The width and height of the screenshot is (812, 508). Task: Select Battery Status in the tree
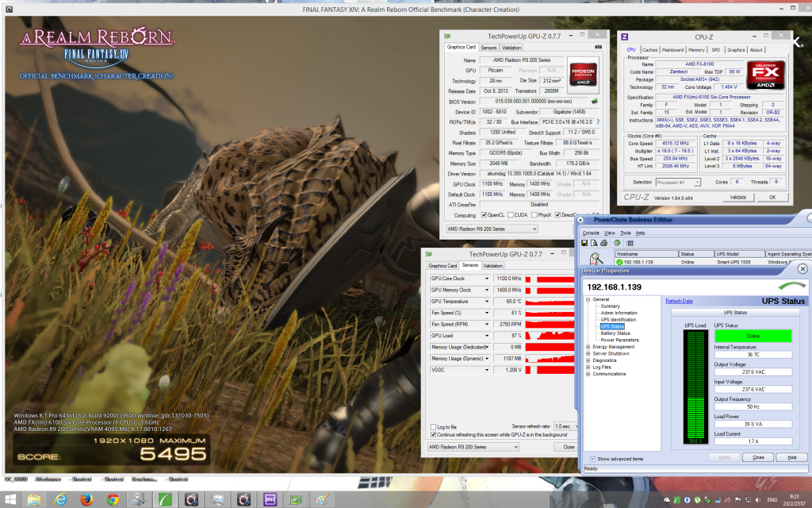click(615, 333)
